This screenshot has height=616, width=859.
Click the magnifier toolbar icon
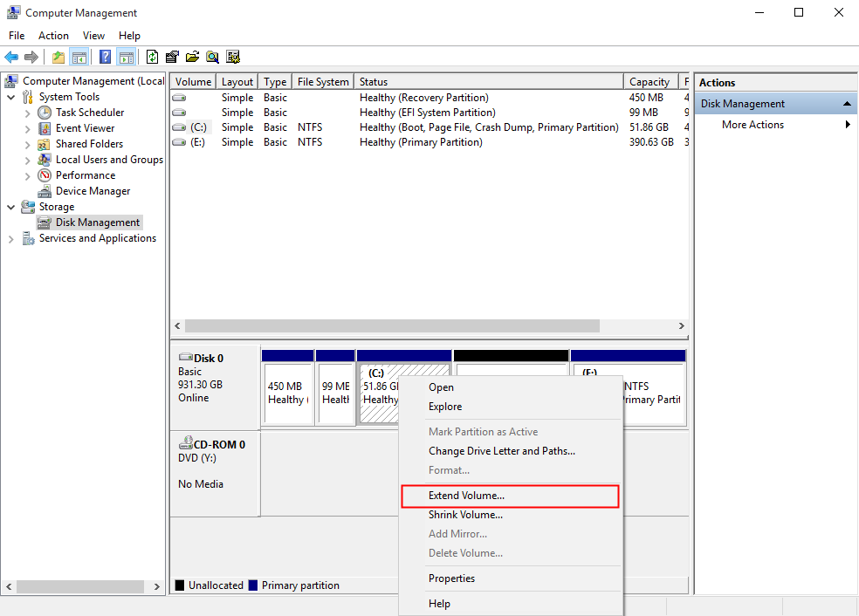pos(213,57)
